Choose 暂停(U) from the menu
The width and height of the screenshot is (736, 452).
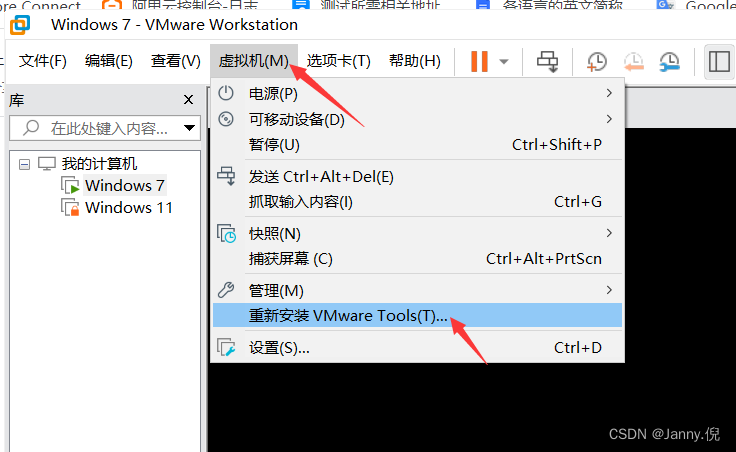[x=417, y=145]
